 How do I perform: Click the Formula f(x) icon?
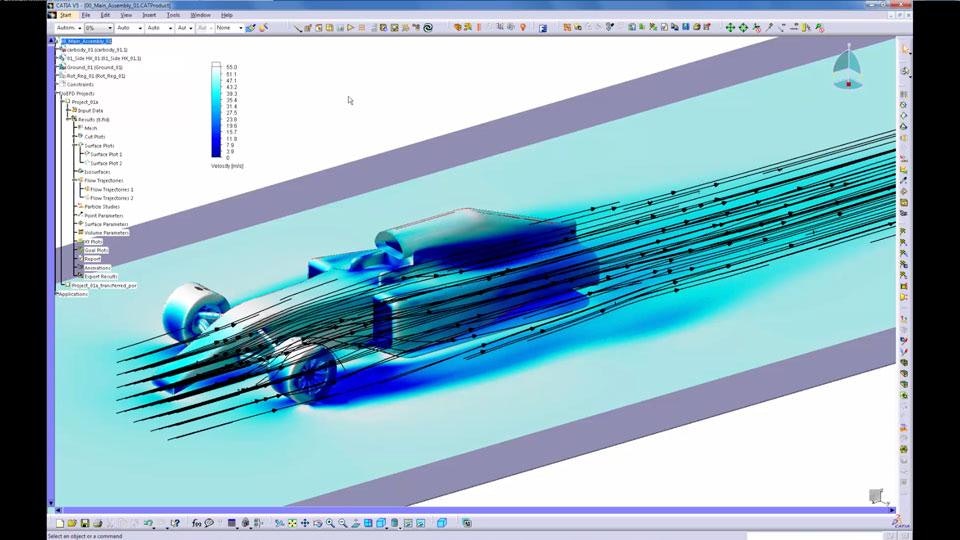[197, 523]
